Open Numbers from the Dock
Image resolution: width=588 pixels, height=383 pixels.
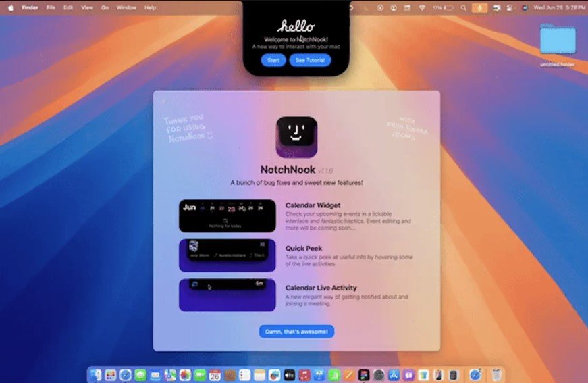click(334, 375)
